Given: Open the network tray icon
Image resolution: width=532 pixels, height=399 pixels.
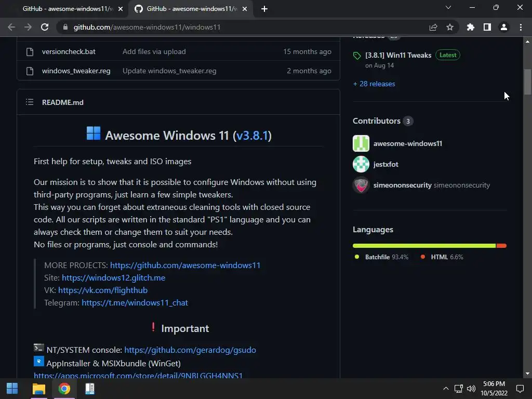Looking at the screenshot, I should pos(459,389).
